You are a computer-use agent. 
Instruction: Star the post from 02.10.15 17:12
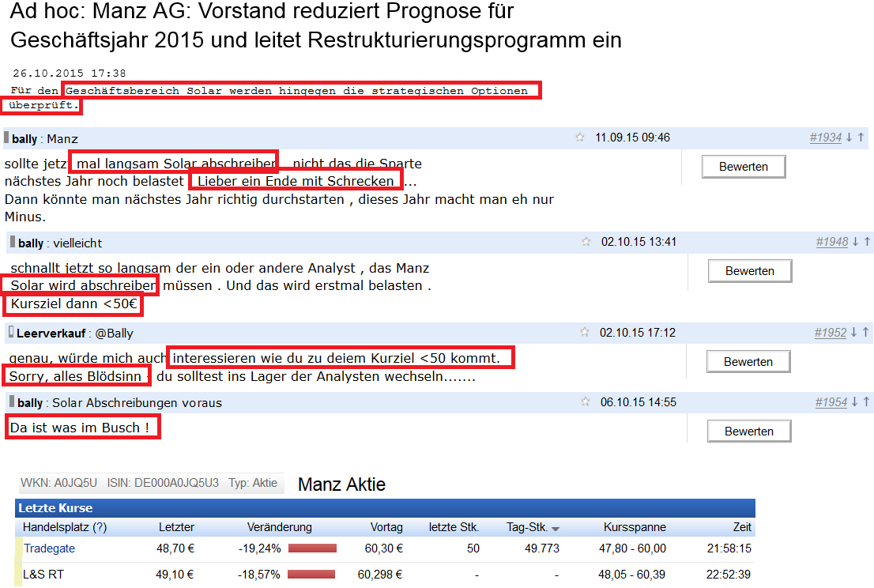click(585, 332)
